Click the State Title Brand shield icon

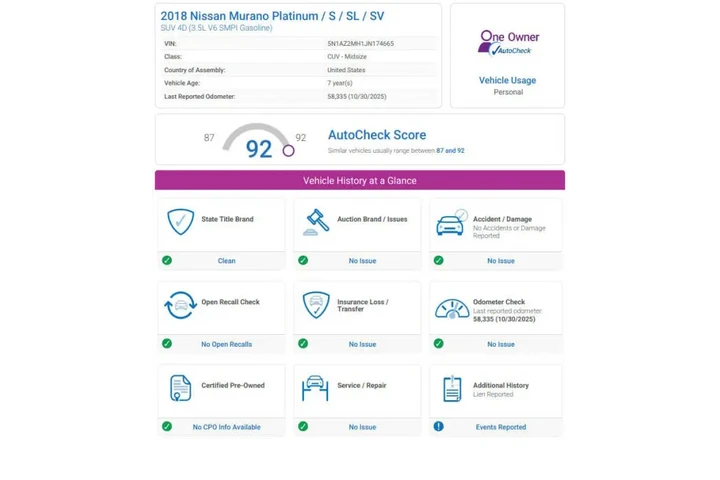coord(180,222)
